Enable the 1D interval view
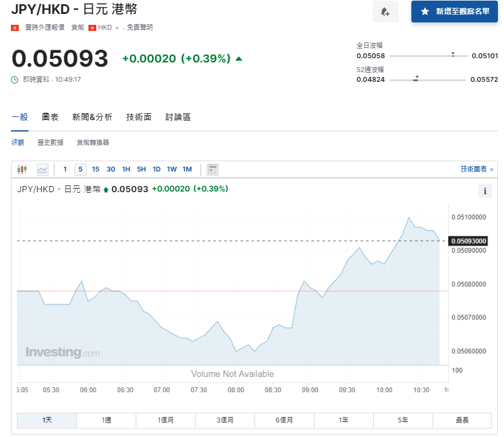Image resolution: width=504 pixels, height=437 pixels. pos(156,169)
